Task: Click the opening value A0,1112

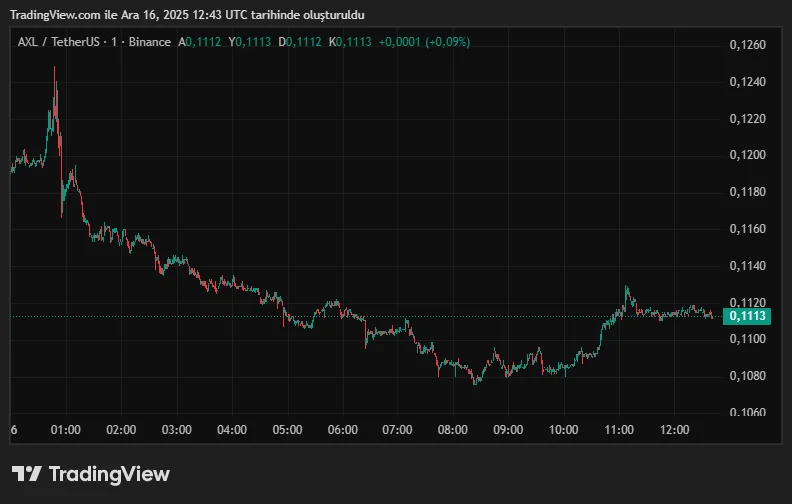Action: click(201, 42)
